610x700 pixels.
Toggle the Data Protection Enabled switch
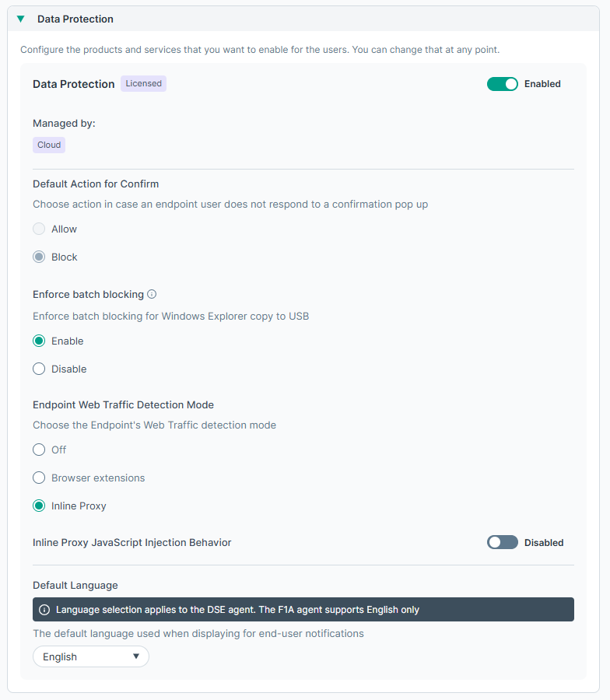[502, 84]
